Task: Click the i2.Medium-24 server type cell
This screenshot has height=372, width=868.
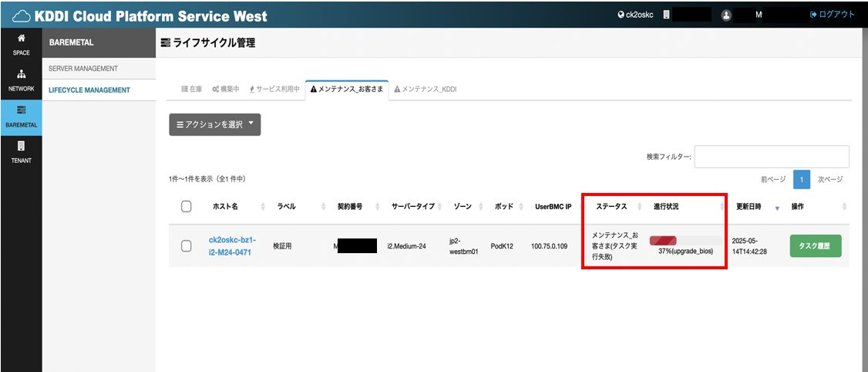Action: tap(406, 246)
